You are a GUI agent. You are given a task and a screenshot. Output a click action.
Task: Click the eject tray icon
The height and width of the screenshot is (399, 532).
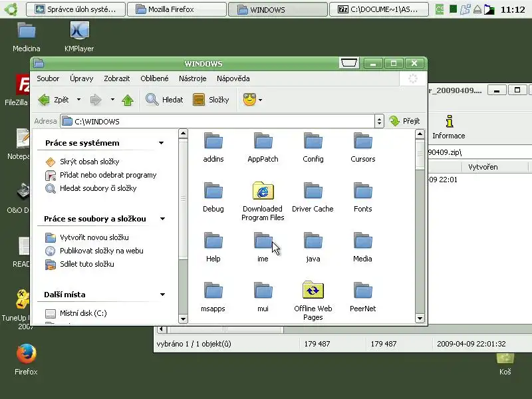point(477,9)
